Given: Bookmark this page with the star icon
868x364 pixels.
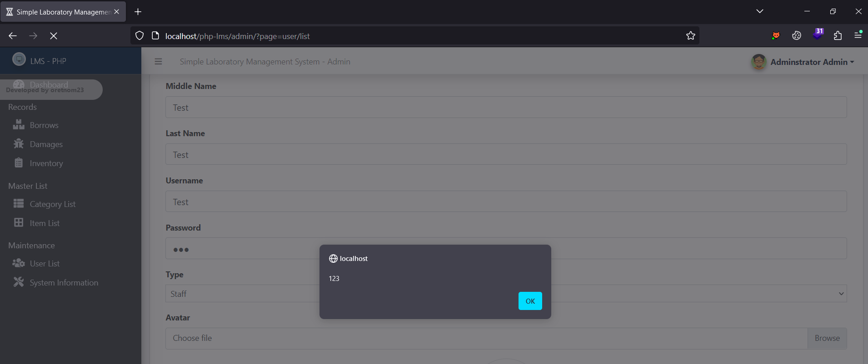Looking at the screenshot, I should coord(691,36).
